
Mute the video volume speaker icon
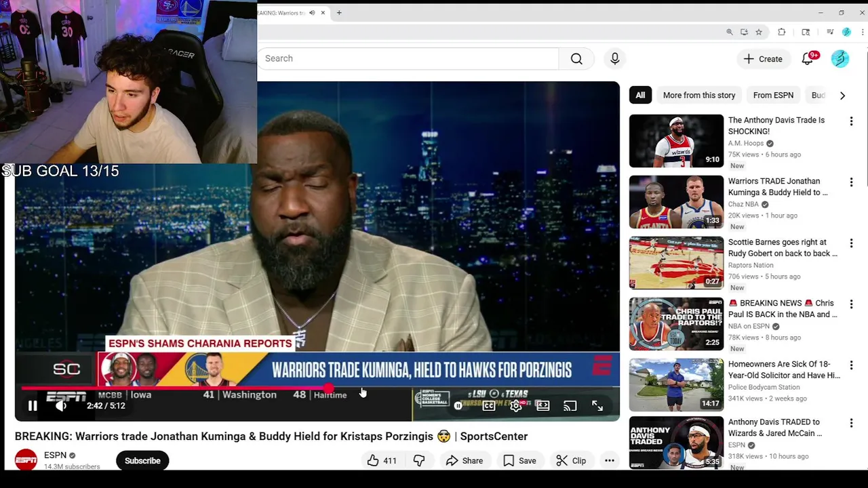click(61, 406)
